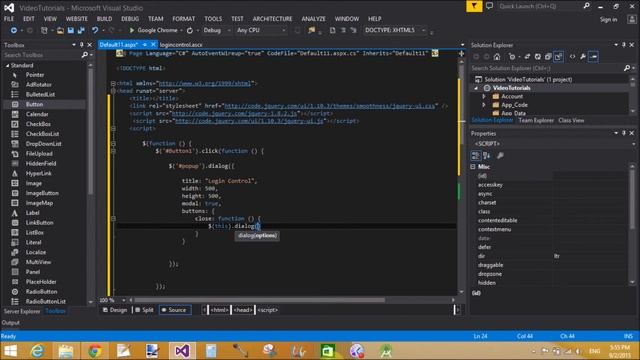Click the feedback speech bubble icon

(489, 6)
